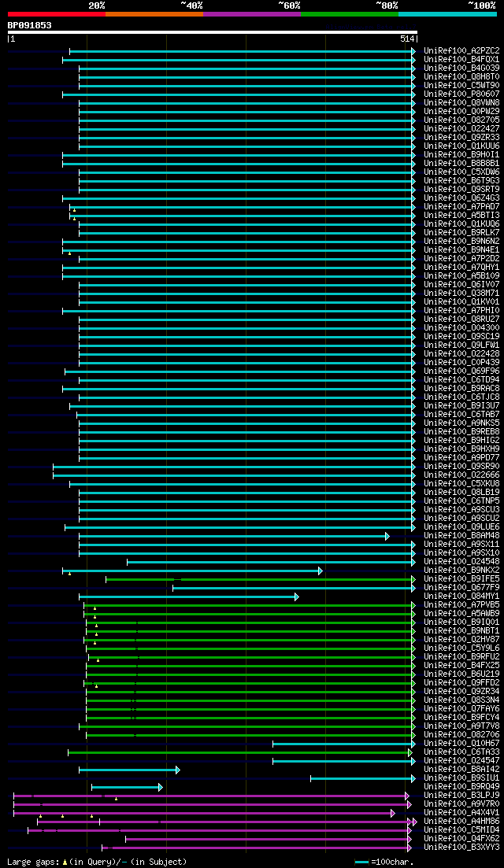Viewport: 504px width, 868px height.
Task: Select the UniRef100_A9NKS5 label
Action: click(462, 423)
